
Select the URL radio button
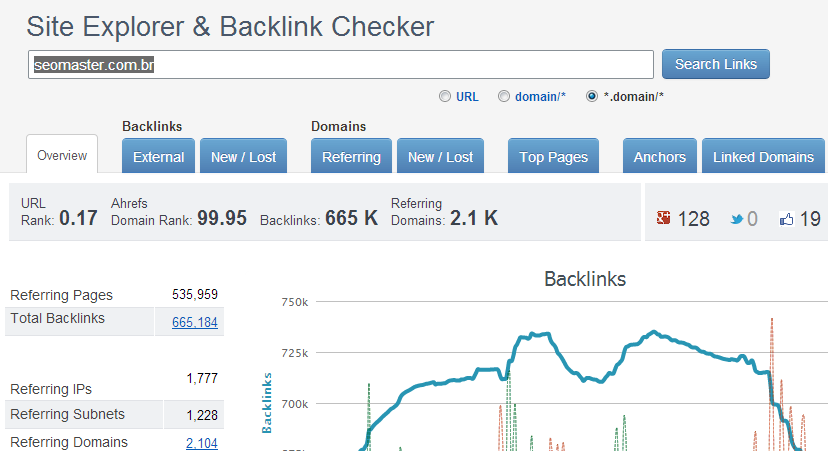pos(445,96)
